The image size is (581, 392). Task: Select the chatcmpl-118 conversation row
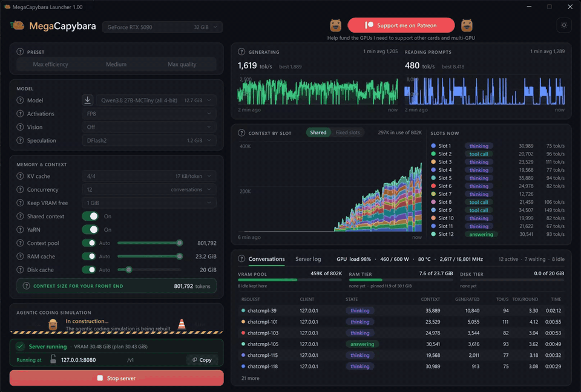(x=401, y=366)
